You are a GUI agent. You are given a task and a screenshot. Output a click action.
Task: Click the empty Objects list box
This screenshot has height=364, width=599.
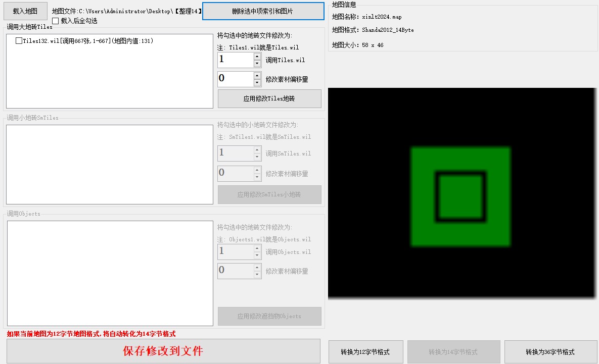coord(109,273)
